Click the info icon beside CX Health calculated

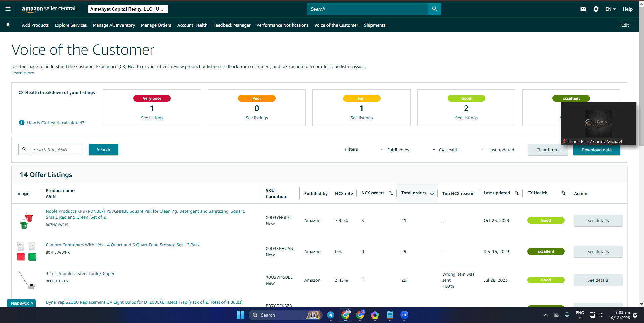(x=22, y=123)
